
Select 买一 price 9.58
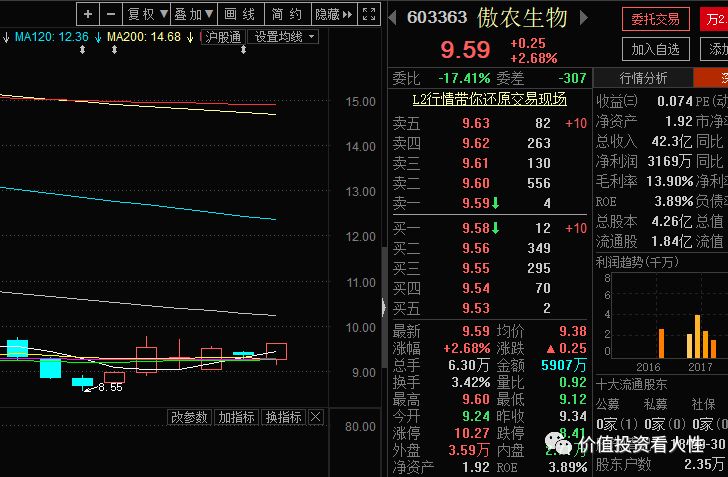pos(475,228)
